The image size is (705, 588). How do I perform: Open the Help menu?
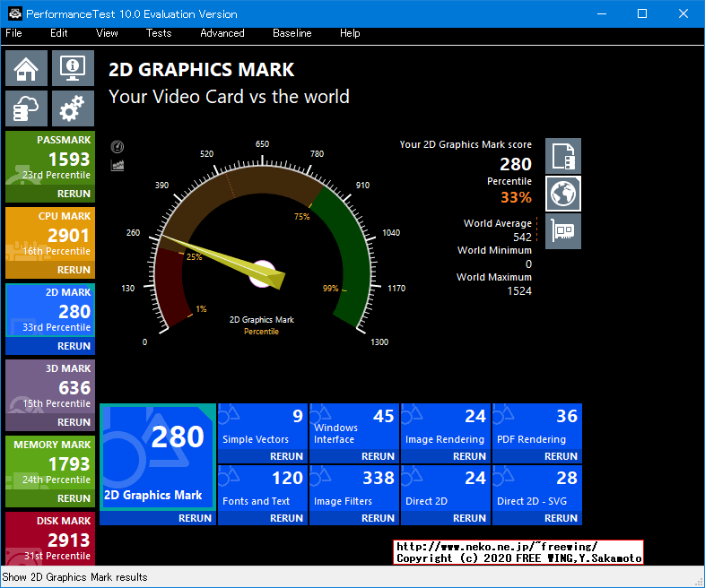350,33
